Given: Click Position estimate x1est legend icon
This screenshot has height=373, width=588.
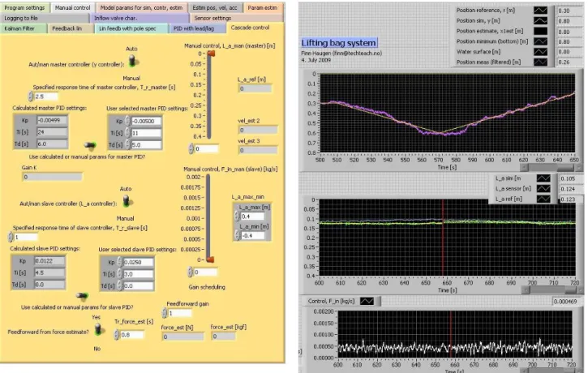Looking at the screenshot, I should click(540, 31).
